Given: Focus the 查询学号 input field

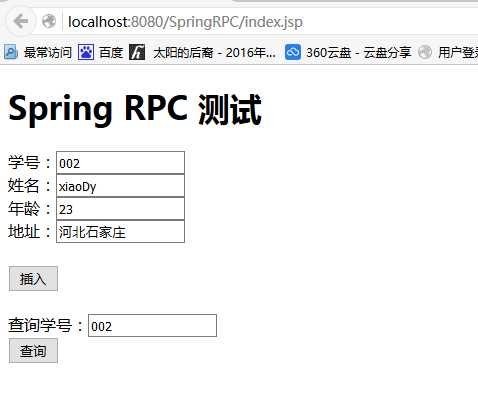Looking at the screenshot, I should point(152,325).
